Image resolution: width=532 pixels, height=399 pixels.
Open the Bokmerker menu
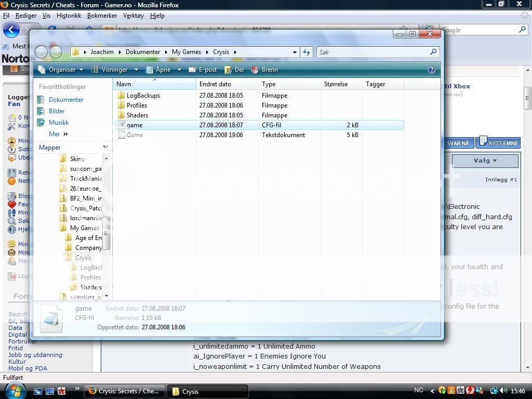pyautogui.click(x=102, y=16)
